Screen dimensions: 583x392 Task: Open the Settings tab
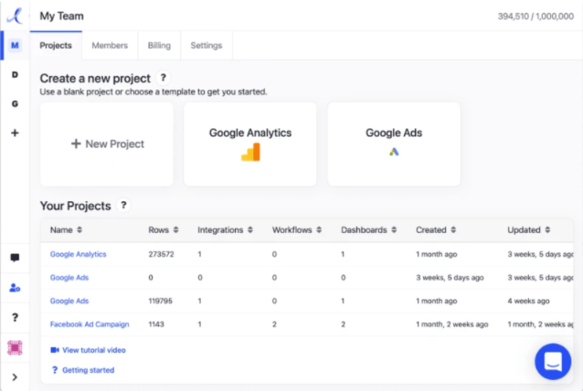(x=206, y=45)
